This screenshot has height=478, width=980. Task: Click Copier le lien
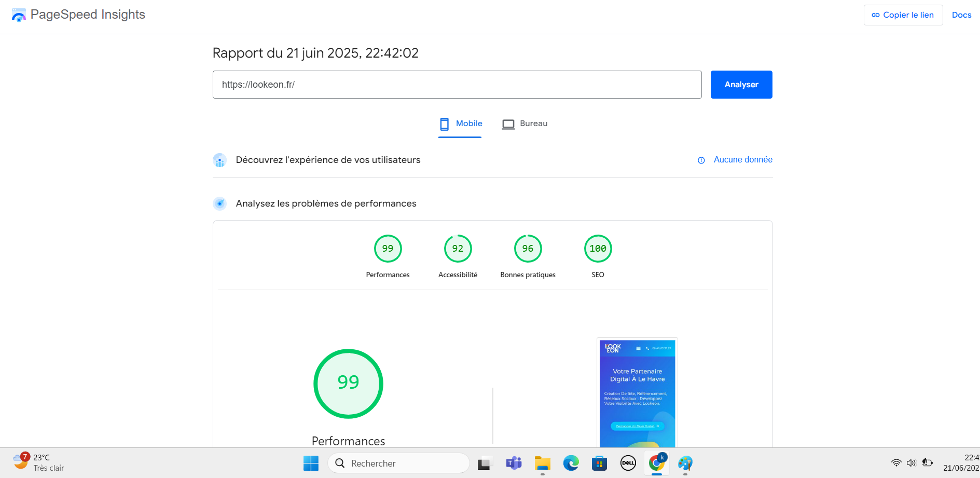click(x=903, y=15)
